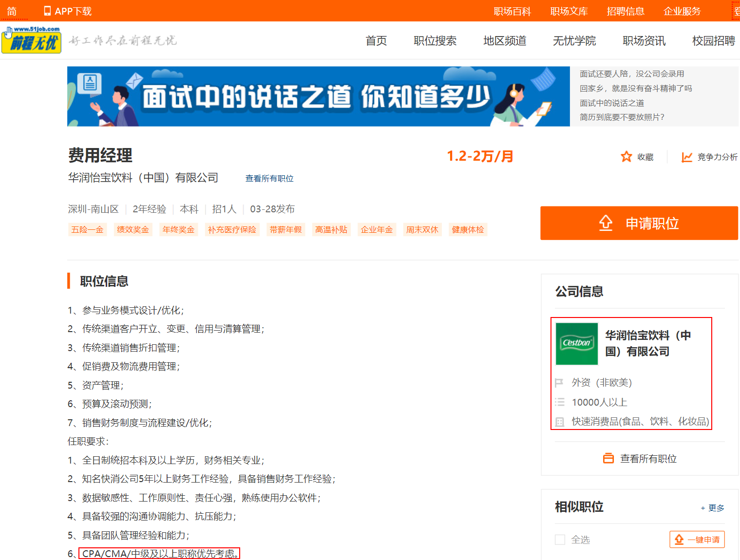Viewport: 740px width, 560px height.
Task: Click the 03-28发布 date text
Action: coord(272,209)
